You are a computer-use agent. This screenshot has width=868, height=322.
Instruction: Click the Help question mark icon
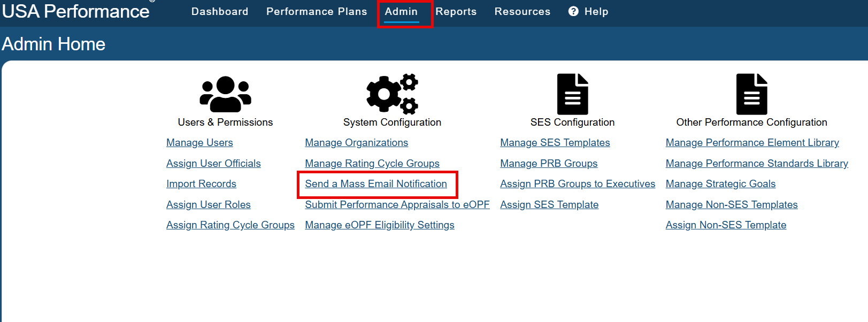coord(573,11)
